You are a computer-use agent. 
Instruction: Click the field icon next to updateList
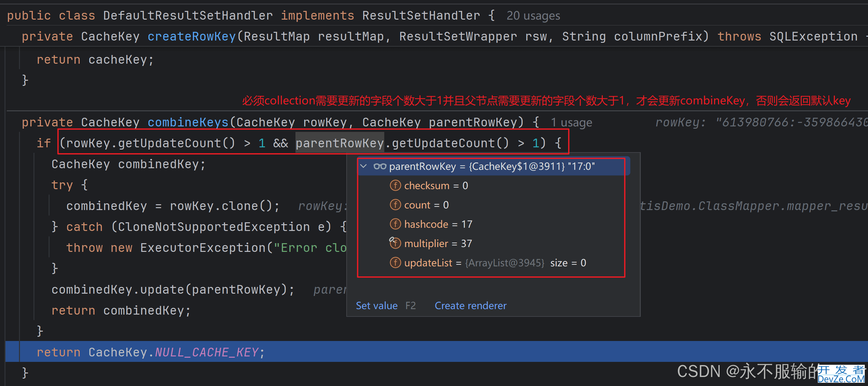pyautogui.click(x=395, y=263)
